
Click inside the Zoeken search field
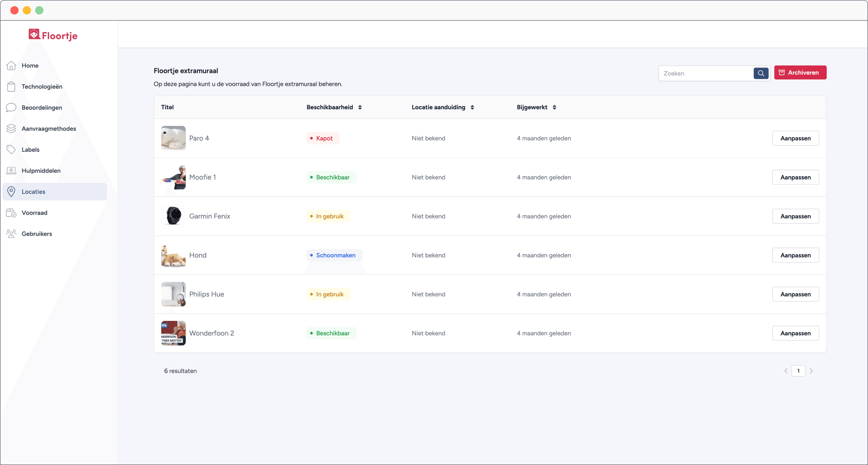pos(705,73)
